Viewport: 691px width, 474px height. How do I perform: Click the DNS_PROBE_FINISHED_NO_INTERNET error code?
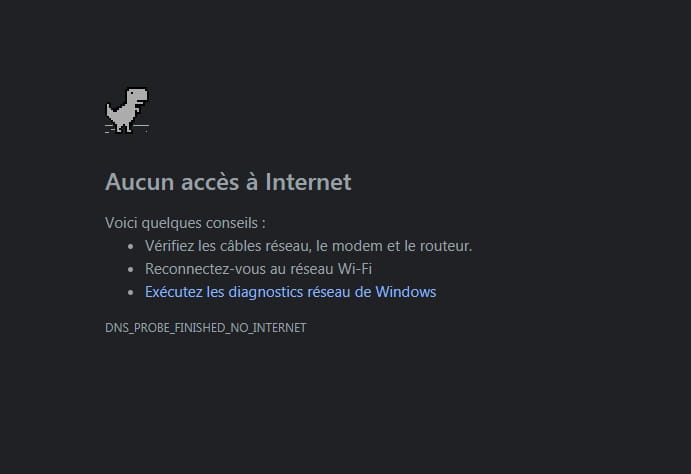coord(205,328)
